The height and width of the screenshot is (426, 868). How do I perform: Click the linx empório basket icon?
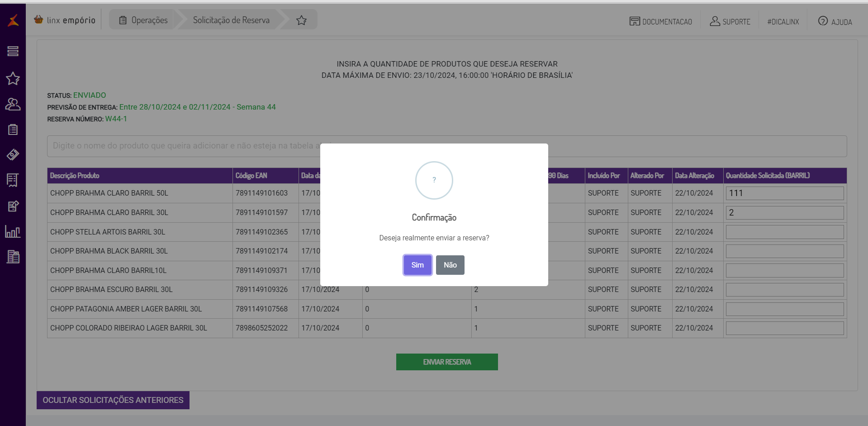point(38,19)
